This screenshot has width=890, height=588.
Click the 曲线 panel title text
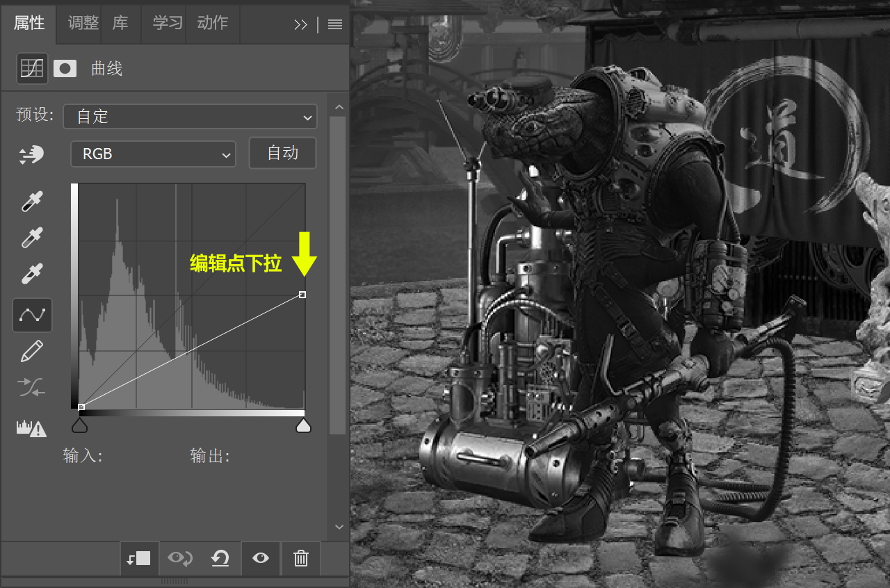pyautogui.click(x=106, y=69)
